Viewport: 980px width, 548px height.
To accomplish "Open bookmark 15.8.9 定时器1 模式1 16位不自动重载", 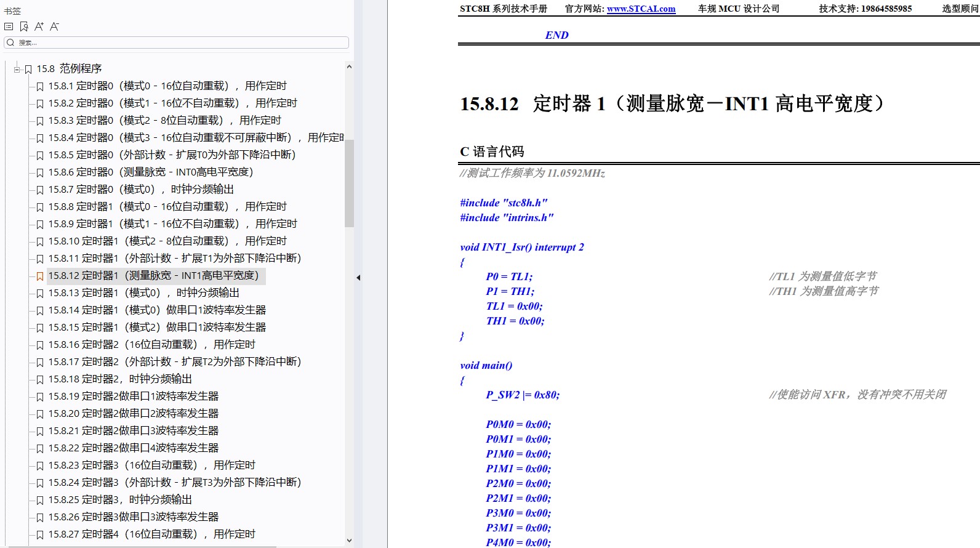I will [172, 224].
